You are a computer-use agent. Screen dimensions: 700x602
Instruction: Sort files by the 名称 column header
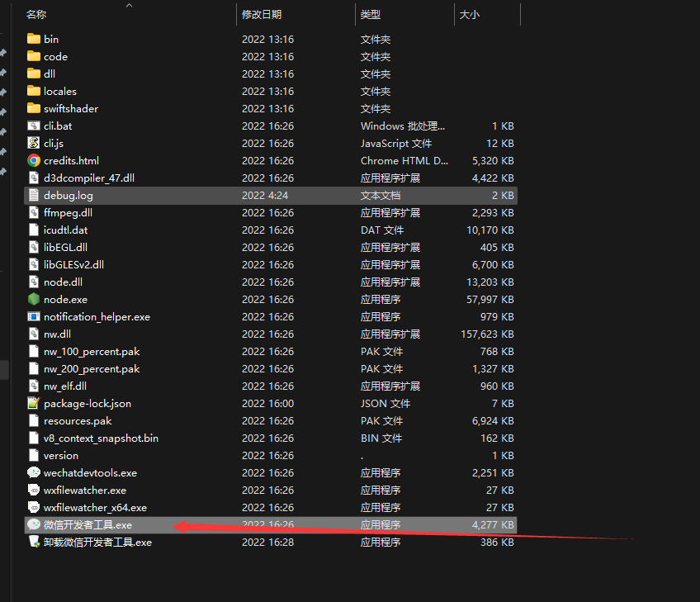tap(36, 14)
